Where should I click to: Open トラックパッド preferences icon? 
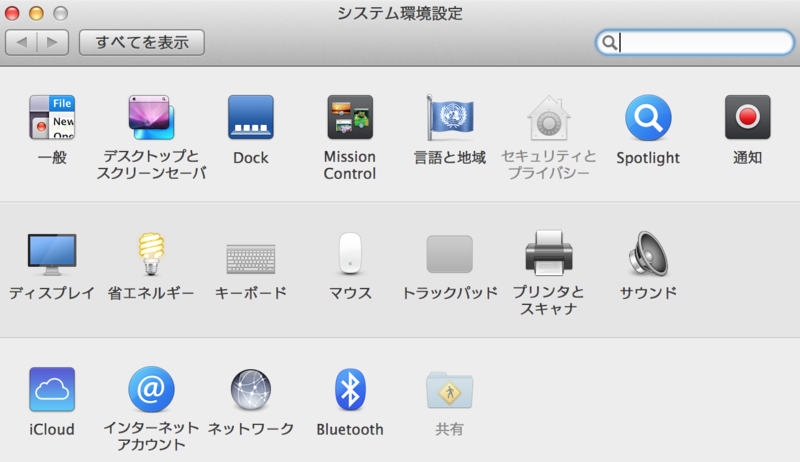(449, 254)
